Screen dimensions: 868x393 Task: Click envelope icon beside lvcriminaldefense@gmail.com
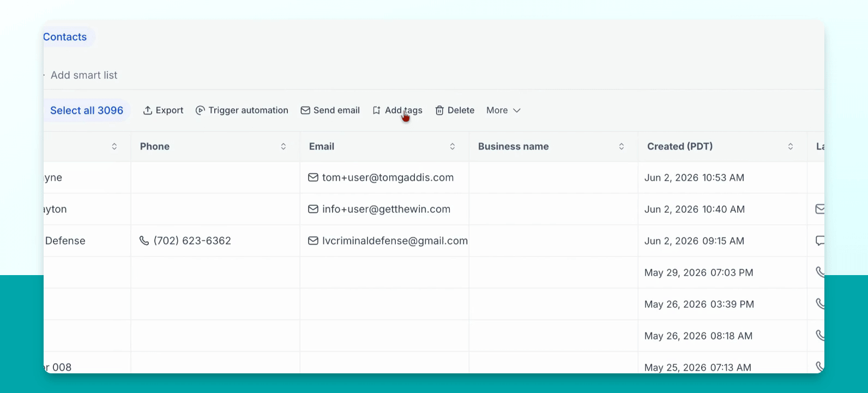(x=313, y=241)
